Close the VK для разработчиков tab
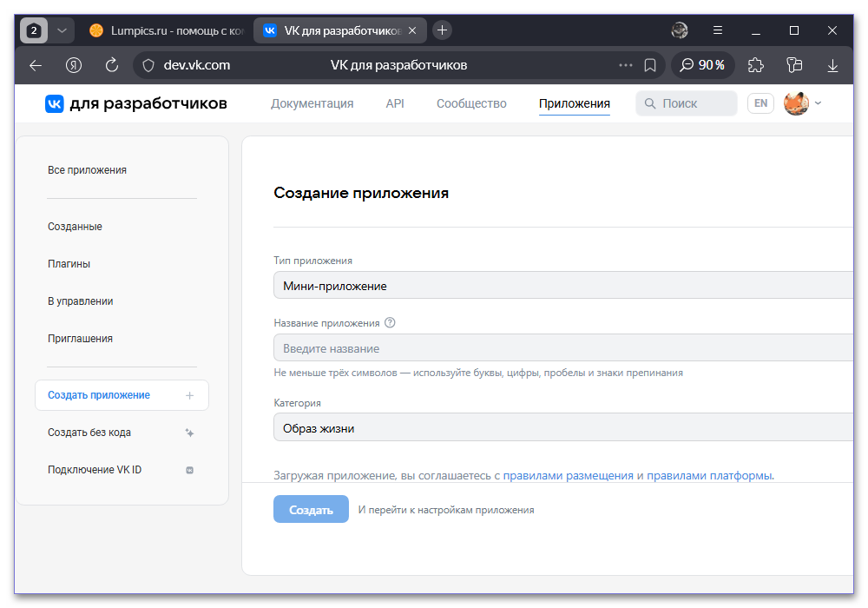This screenshot has width=868, height=608. (x=411, y=31)
